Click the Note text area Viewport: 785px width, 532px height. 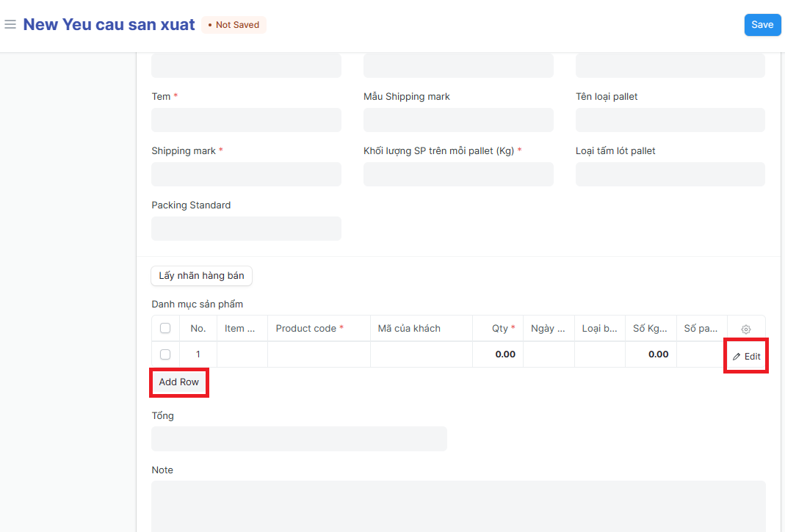[x=458, y=506]
